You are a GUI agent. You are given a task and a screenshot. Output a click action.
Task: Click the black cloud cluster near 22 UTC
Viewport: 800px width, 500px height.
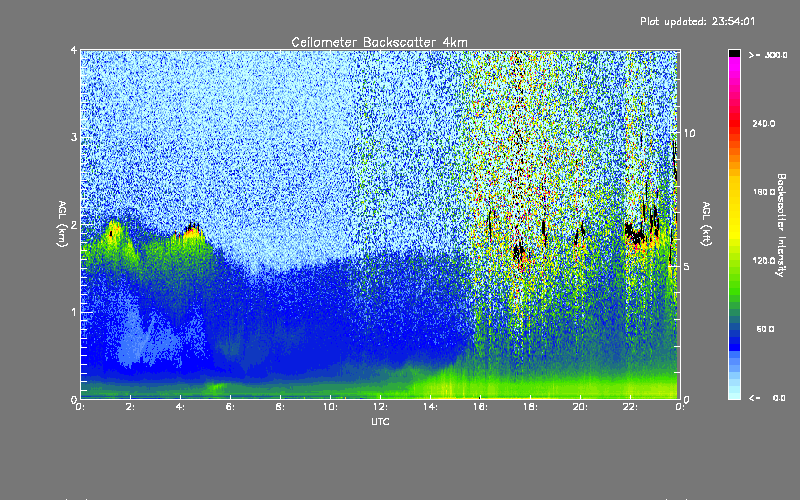click(x=635, y=235)
